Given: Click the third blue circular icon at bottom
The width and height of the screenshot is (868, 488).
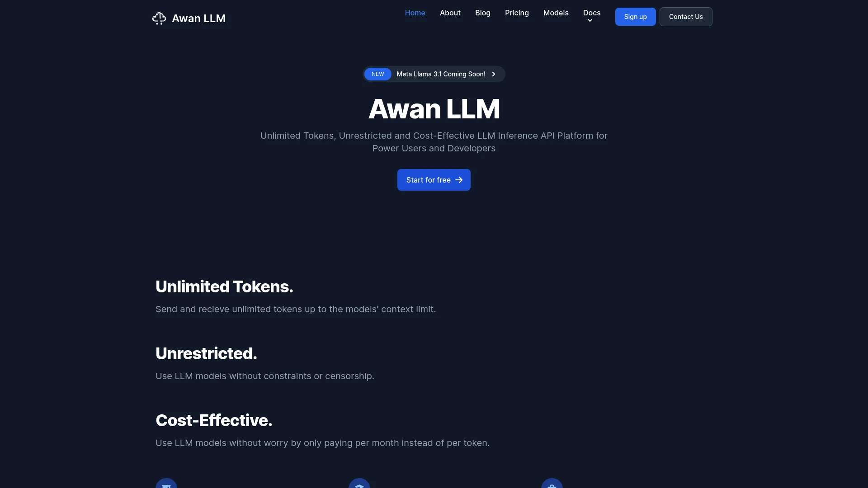Looking at the screenshot, I should (552, 483).
